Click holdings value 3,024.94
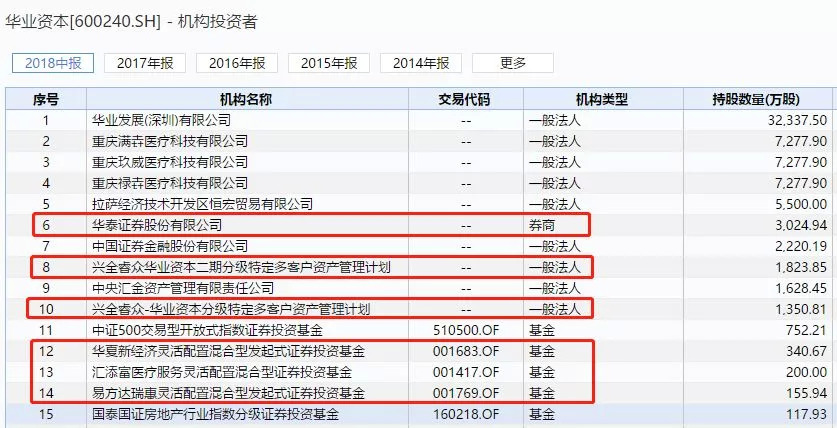The width and height of the screenshot is (837, 428). click(801, 225)
